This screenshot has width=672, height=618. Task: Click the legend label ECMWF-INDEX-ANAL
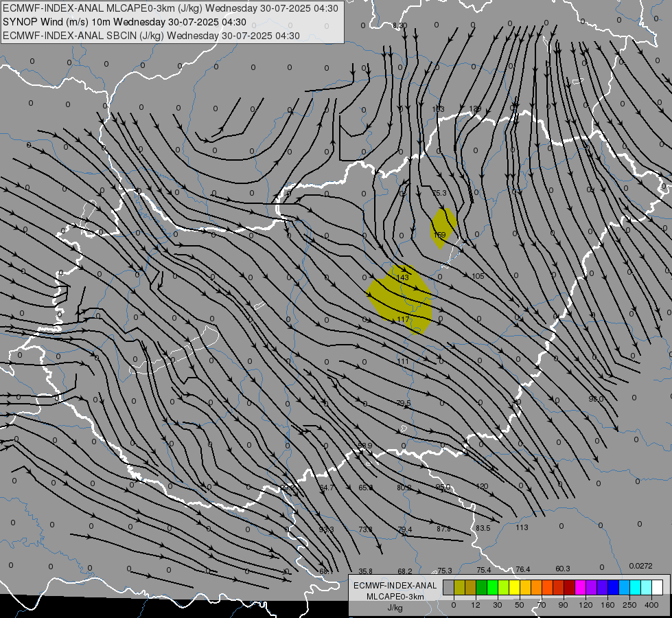pos(395,586)
